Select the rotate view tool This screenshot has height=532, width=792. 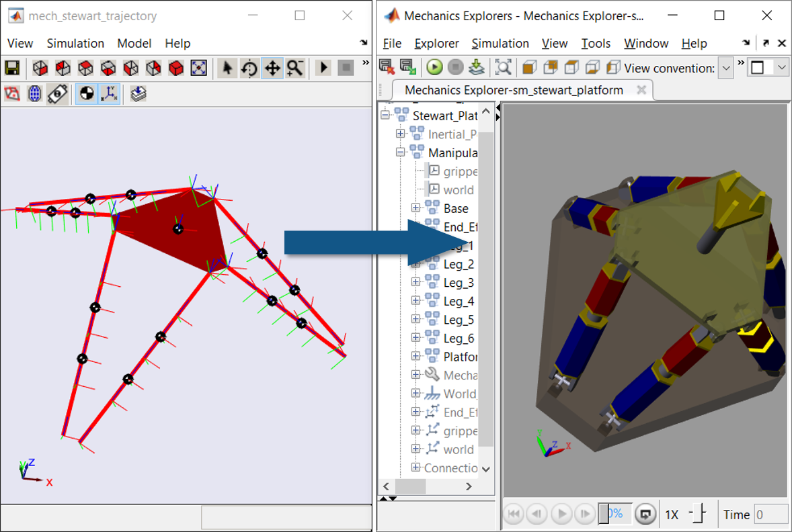point(249,68)
